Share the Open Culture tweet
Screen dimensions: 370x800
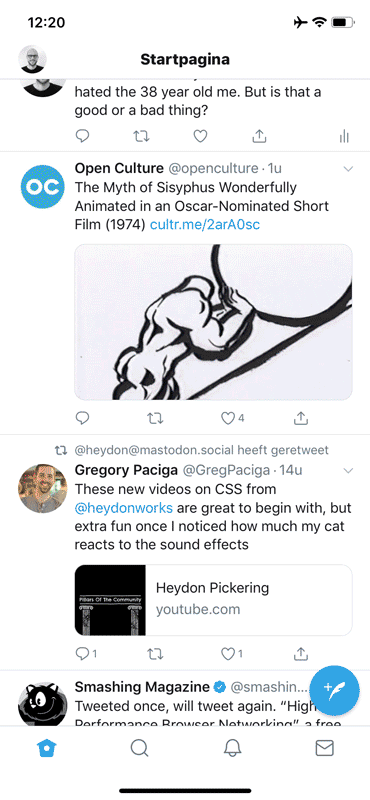point(301,418)
